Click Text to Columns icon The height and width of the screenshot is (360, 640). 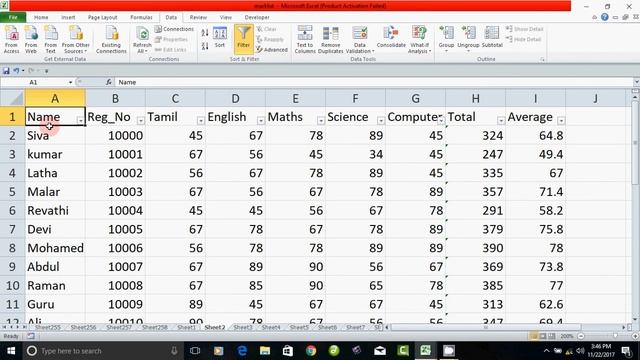click(305, 39)
